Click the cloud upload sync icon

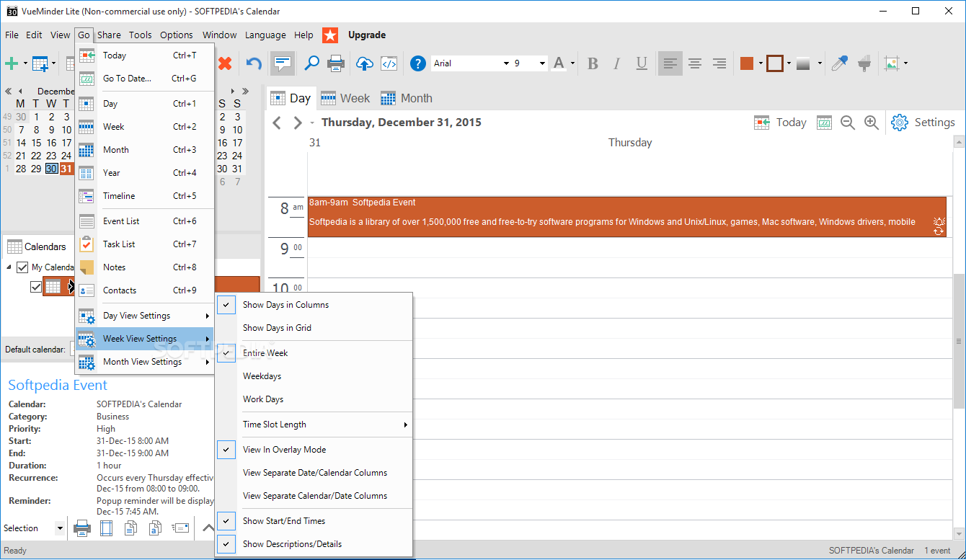click(x=365, y=63)
